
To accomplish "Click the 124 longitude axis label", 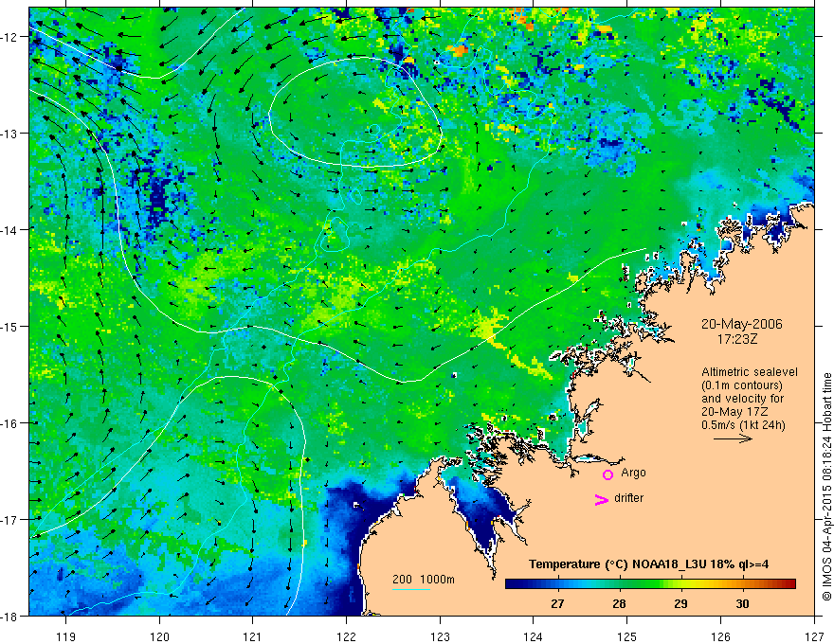I will point(534,636).
